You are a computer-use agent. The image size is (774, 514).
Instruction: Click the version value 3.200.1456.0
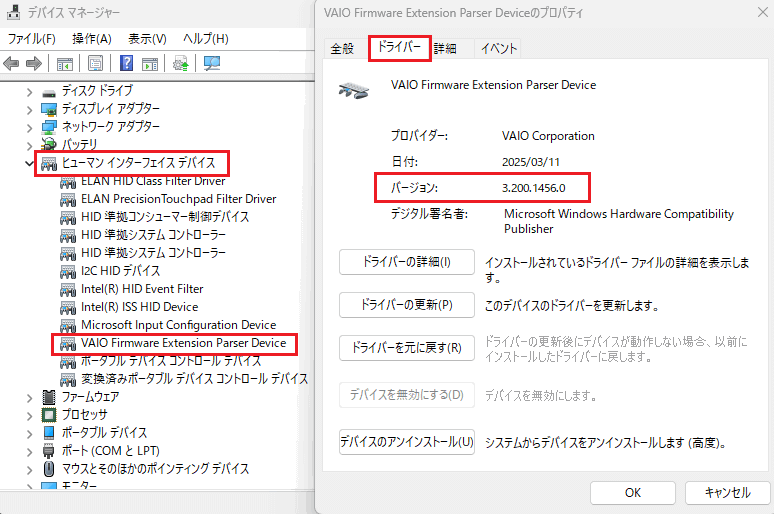click(534, 188)
